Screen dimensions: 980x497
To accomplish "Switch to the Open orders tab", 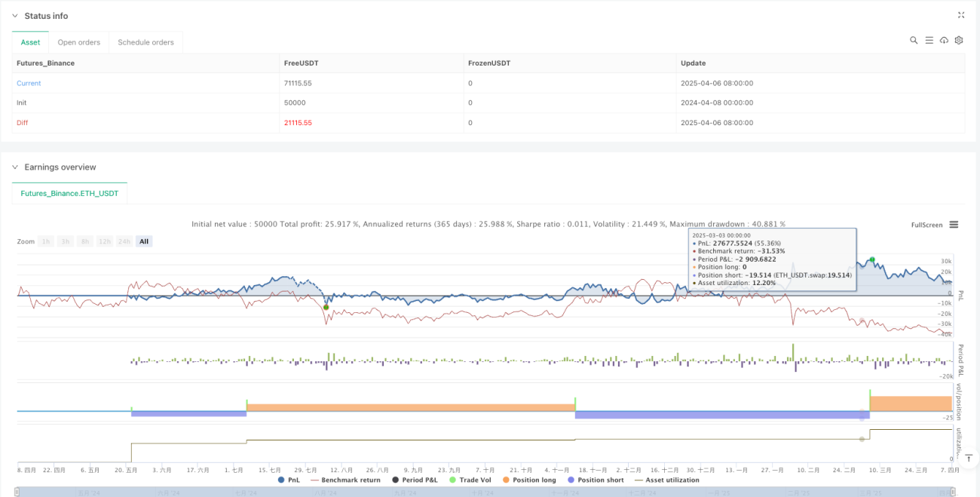I will [x=79, y=42].
